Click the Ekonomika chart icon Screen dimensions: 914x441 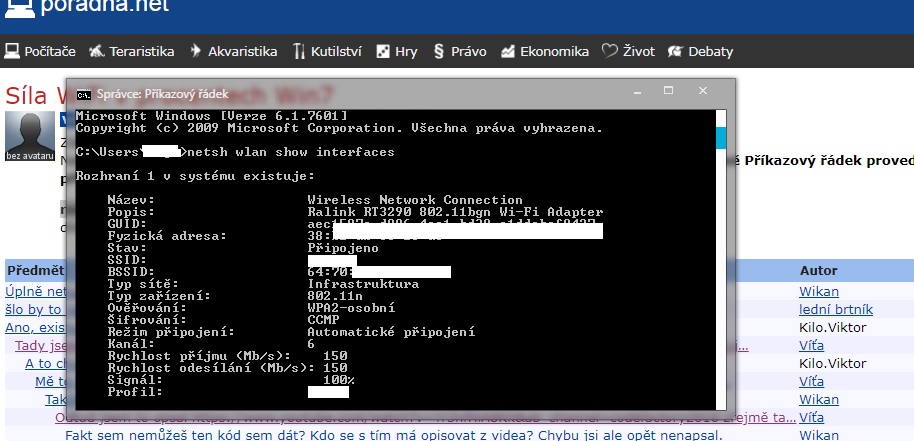tap(508, 51)
